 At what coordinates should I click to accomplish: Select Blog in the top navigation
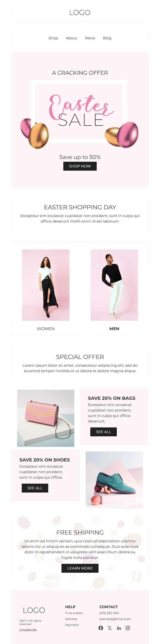point(107,38)
